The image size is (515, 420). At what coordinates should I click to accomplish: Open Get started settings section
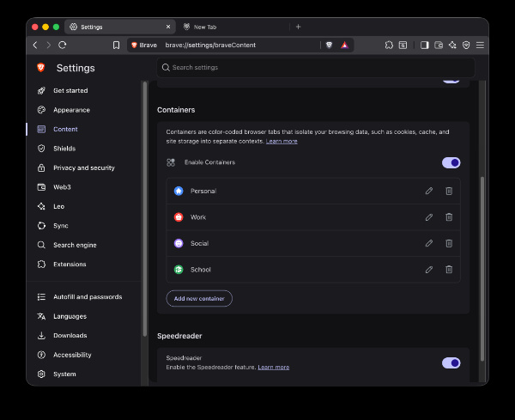click(x=70, y=90)
